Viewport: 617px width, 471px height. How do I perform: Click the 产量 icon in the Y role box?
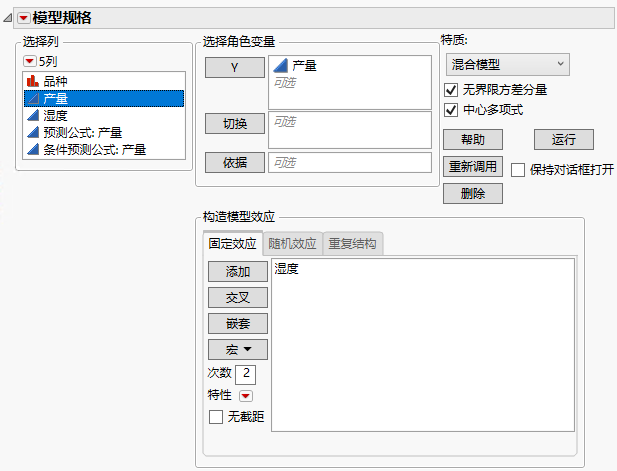point(280,65)
